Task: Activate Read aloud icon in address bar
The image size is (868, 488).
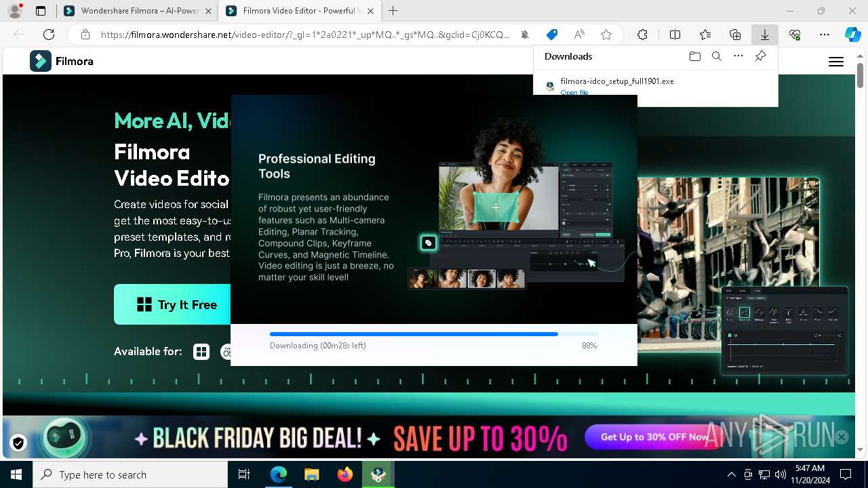Action: click(579, 35)
